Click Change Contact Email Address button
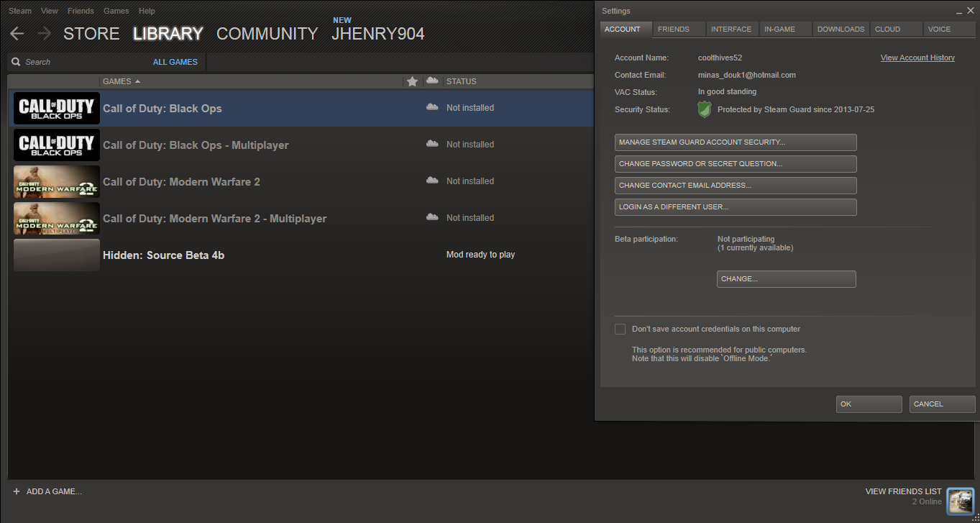The width and height of the screenshot is (980, 523). 736,186
